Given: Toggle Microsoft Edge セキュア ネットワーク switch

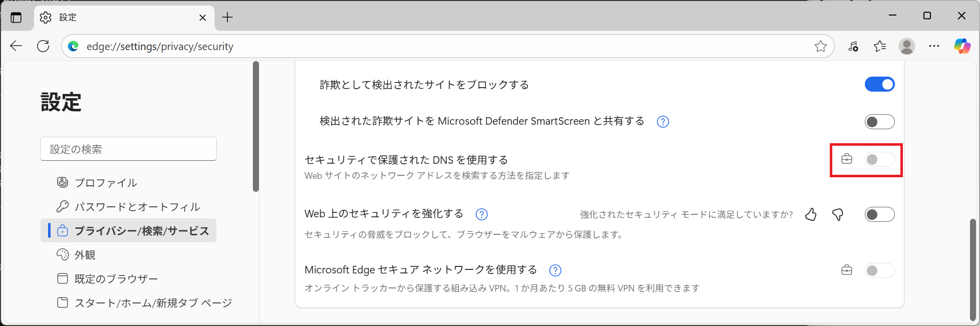Looking at the screenshot, I should point(879,270).
